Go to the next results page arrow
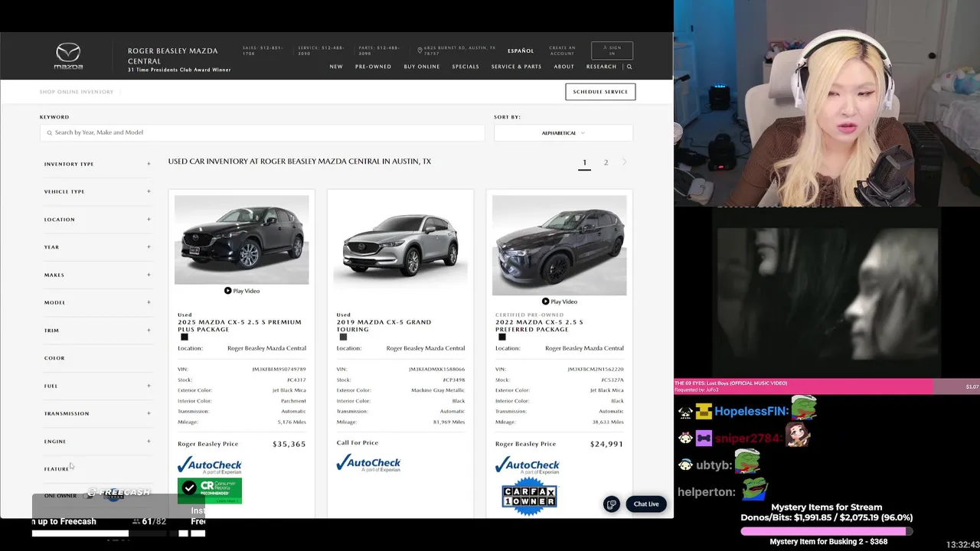Image resolution: width=980 pixels, height=551 pixels. click(624, 162)
